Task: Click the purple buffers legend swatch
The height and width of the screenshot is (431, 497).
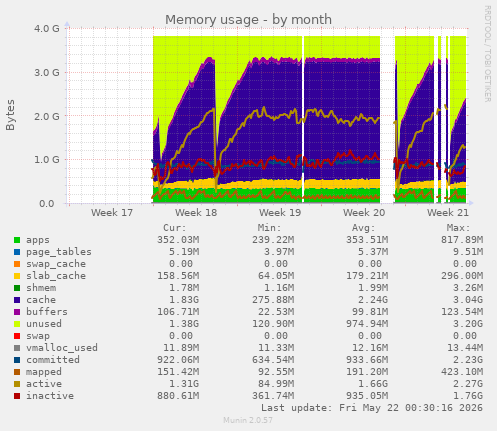Action: [x=17, y=312]
